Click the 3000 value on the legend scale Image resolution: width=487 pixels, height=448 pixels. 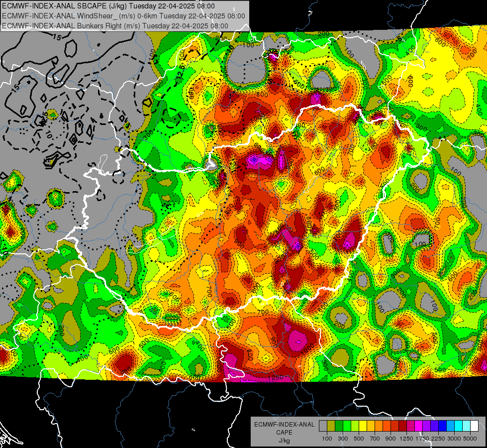point(454,439)
